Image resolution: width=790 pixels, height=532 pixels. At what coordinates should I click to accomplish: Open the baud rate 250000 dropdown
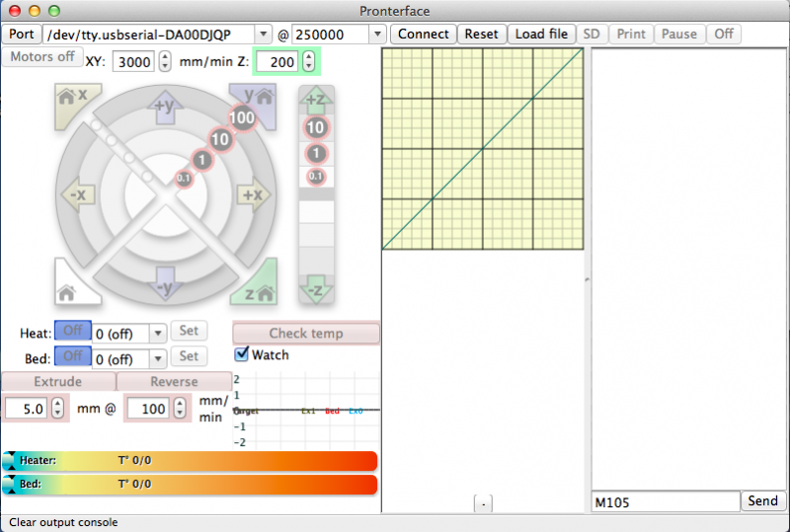point(377,35)
